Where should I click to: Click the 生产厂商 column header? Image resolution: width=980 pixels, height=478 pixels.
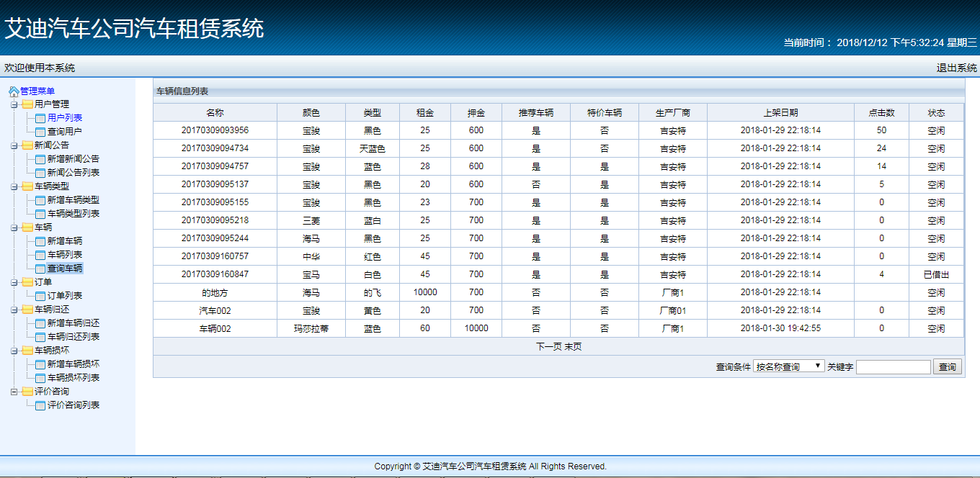(x=673, y=112)
